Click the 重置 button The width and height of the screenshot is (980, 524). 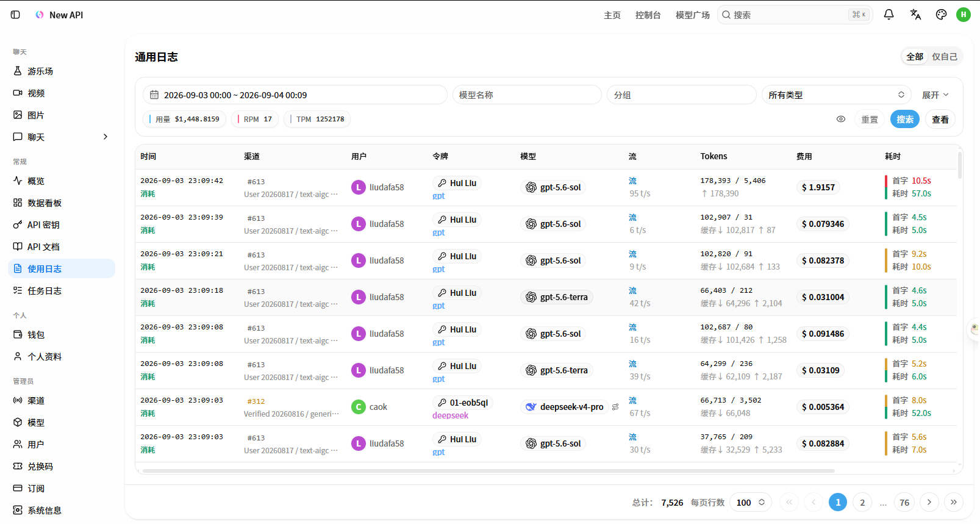870,120
